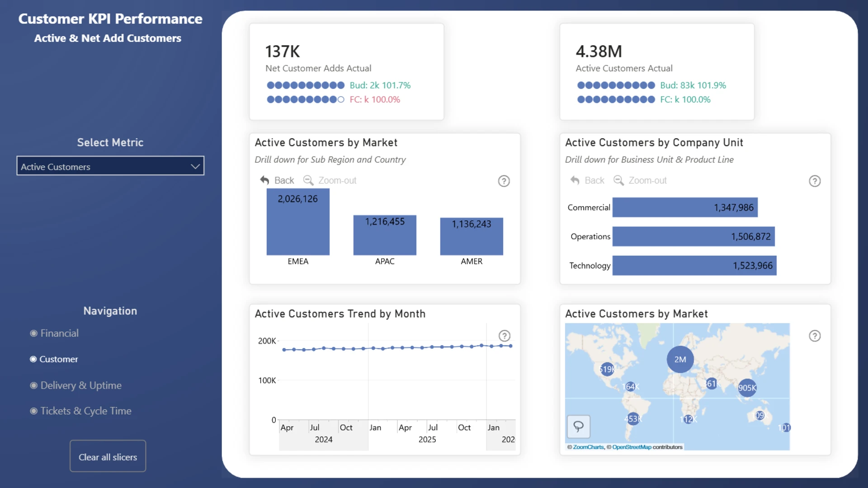Click 2M bubble on Europe map

click(x=680, y=360)
